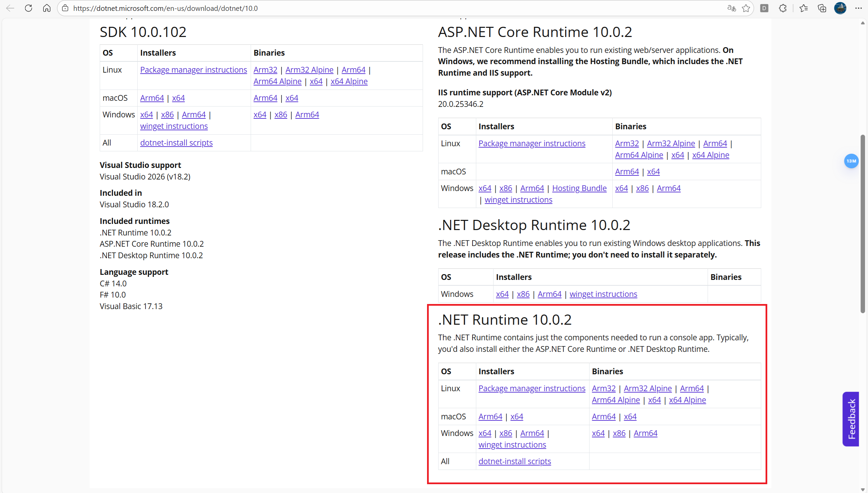The image size is (868, 493).
Task: Click the SDK Linux Package manager instructions link
Action: 193,70
